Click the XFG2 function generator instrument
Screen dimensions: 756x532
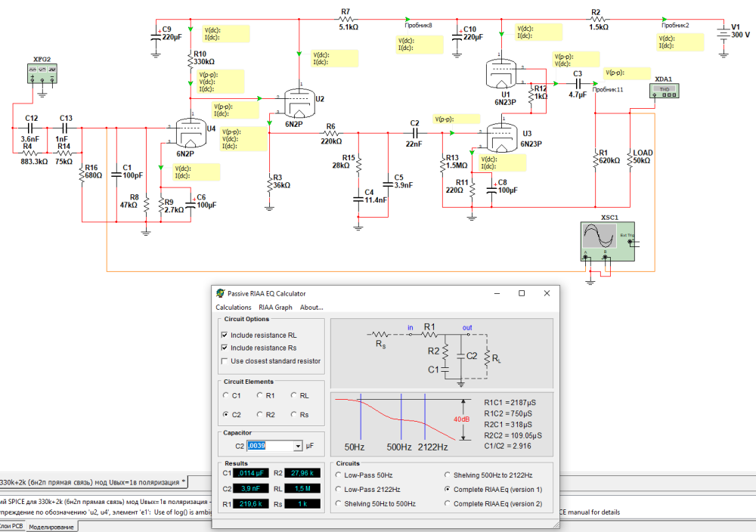pos(42,74)
